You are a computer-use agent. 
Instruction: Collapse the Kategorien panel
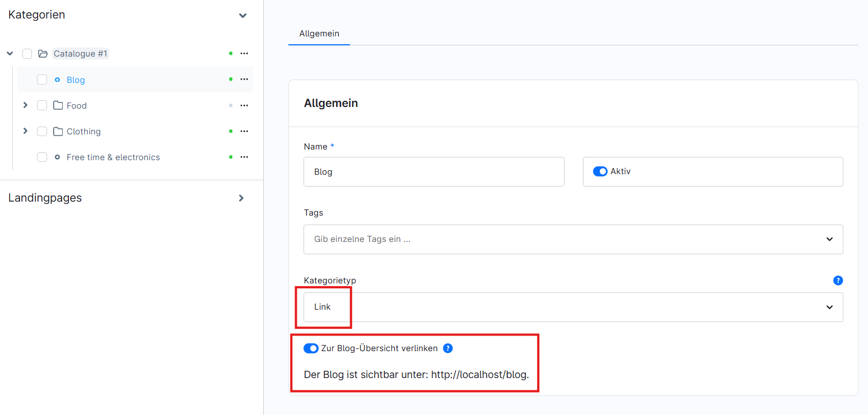click(242, 16)
